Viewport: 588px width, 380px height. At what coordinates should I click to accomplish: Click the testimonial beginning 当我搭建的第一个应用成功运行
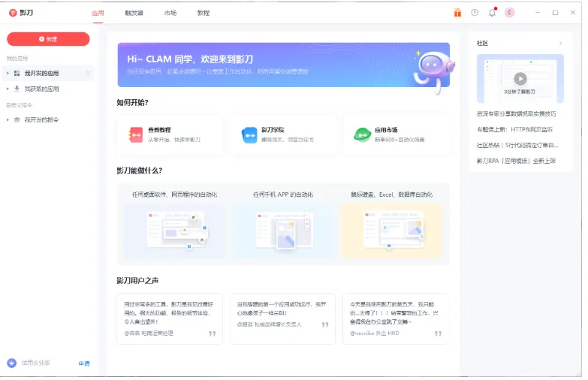[282, 318]
